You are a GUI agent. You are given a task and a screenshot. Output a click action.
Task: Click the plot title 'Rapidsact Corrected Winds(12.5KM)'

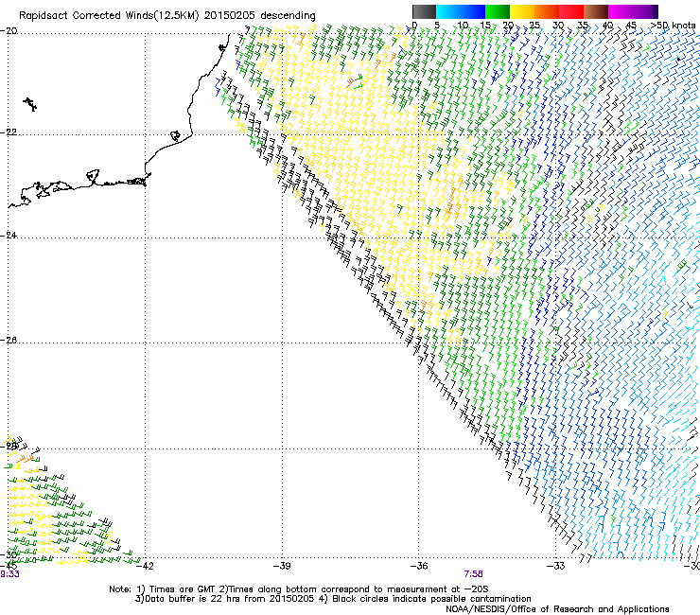[110, 16]
